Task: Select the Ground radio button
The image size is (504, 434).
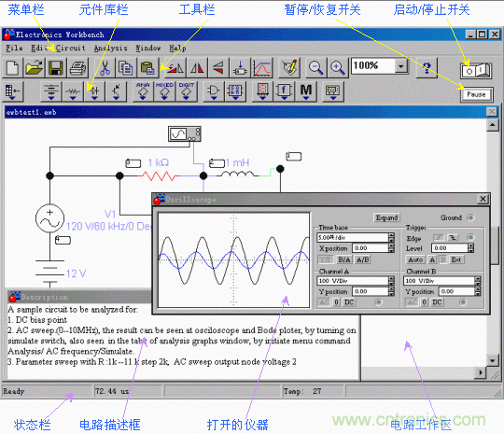Action: [470, 217]
